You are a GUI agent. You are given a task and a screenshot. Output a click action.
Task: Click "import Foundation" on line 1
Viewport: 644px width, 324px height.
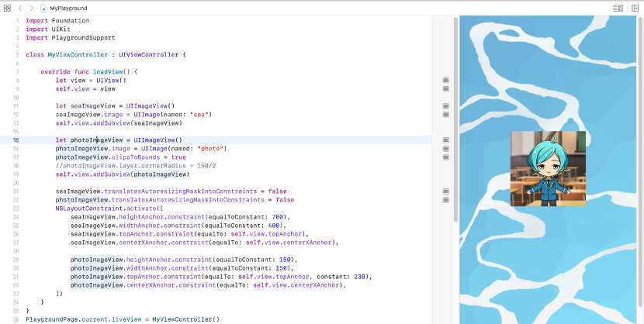coord(57,20)
